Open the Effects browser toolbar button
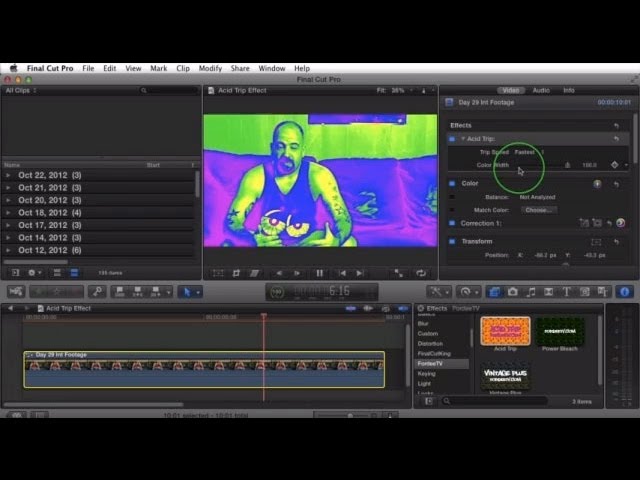The width and height of the screenshot is (640, 480). click(x=494, y=292)
